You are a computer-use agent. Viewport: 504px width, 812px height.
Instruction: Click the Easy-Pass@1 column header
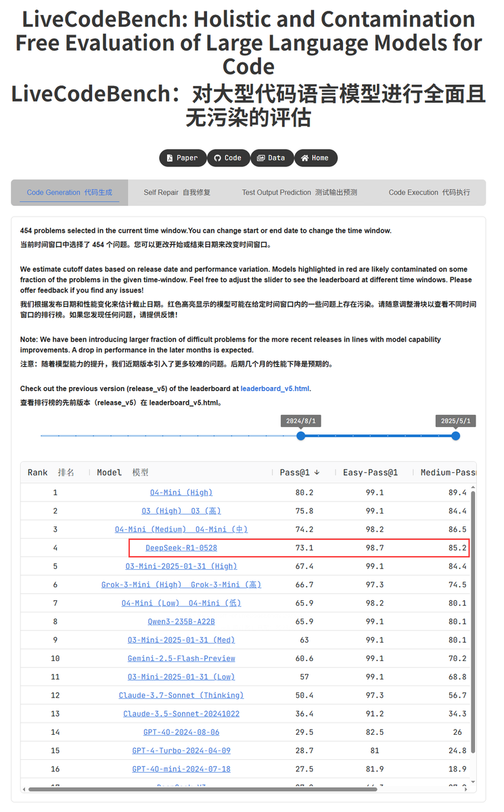tap(370, 472)
